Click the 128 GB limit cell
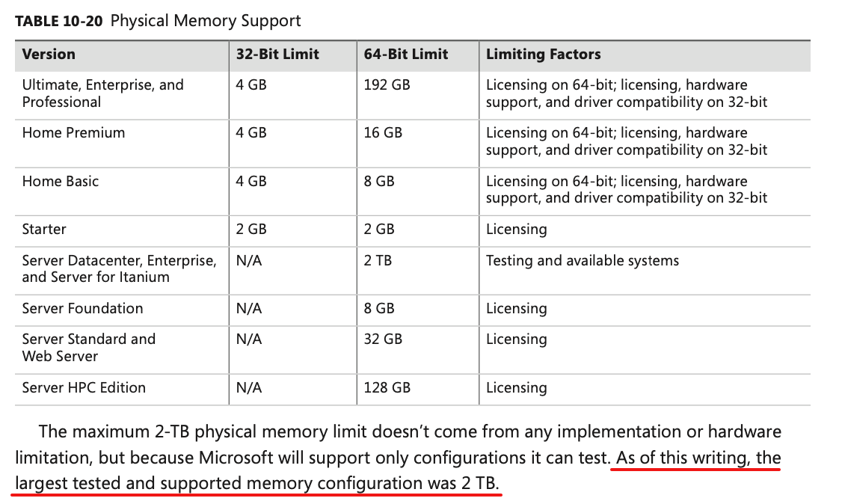Image resolution: width=842 pixels, height=504 pixels. [x=387, y=387]
